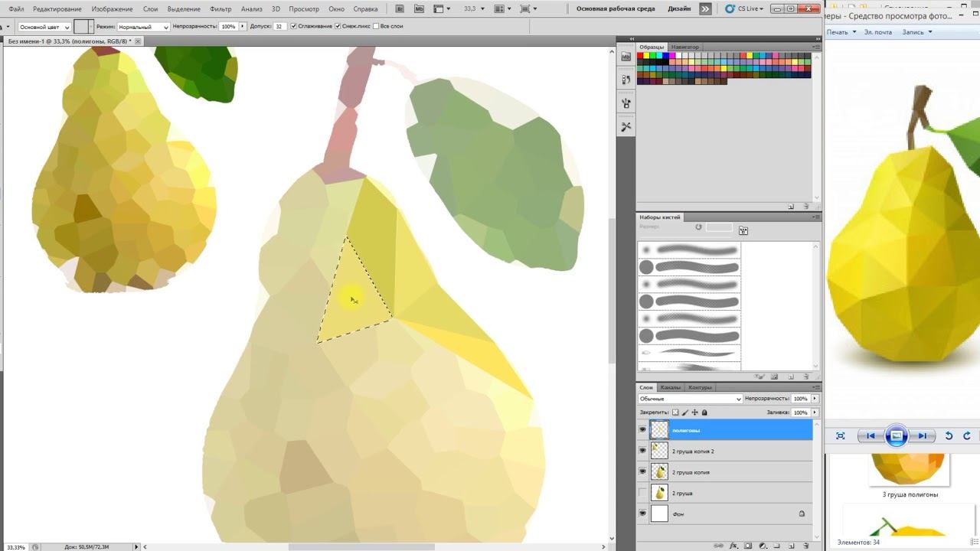
Task: Switch to the 'Каналы' tab
Action: (670, 387)
